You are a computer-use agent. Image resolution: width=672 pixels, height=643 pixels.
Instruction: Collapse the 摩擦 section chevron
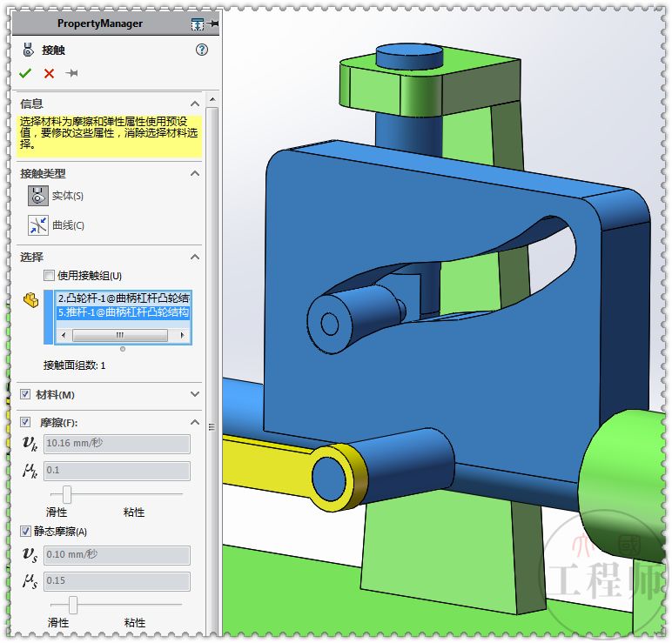point(195,422)
